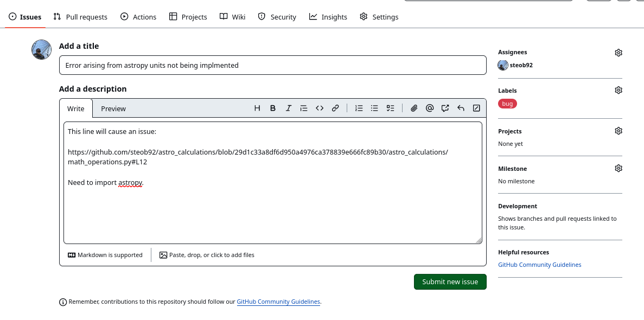Open the Labels settings dropdown
This screenshot has width=644, height=320.
(619, 90)
